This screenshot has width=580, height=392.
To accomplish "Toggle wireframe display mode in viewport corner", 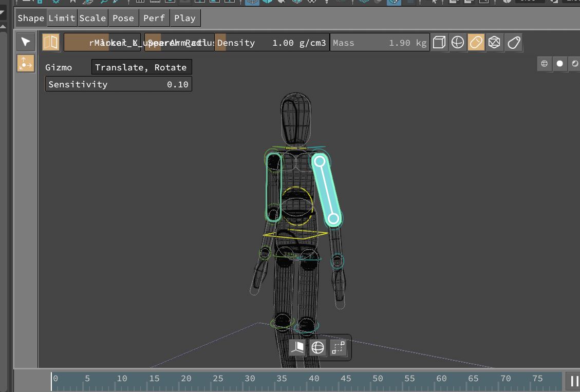I will point(545,64).
